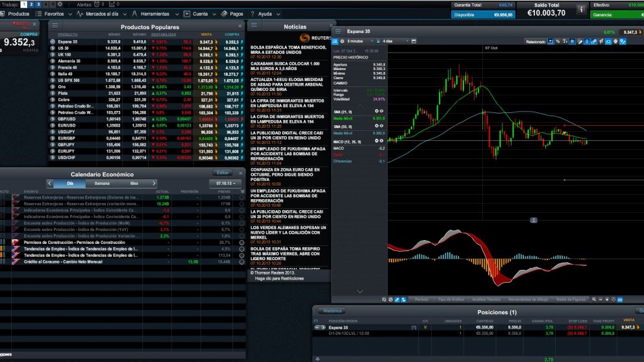Click the Editar button in Calendario Económico
Image resolution: width=644 pixels, height=362 pixels.
(223, 173)
